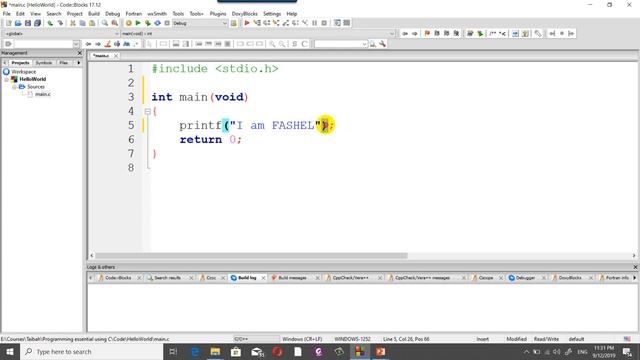Open the File menu

click(7, 13)
